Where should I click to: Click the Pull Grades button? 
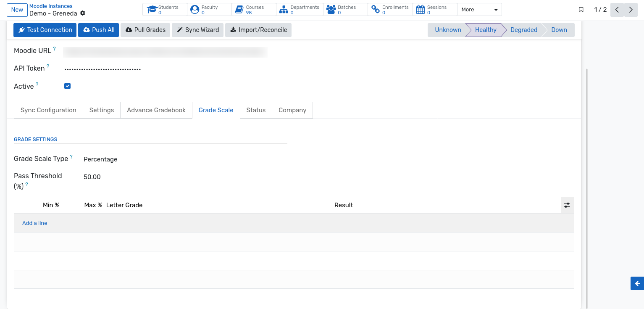click(x=145, y=30)
